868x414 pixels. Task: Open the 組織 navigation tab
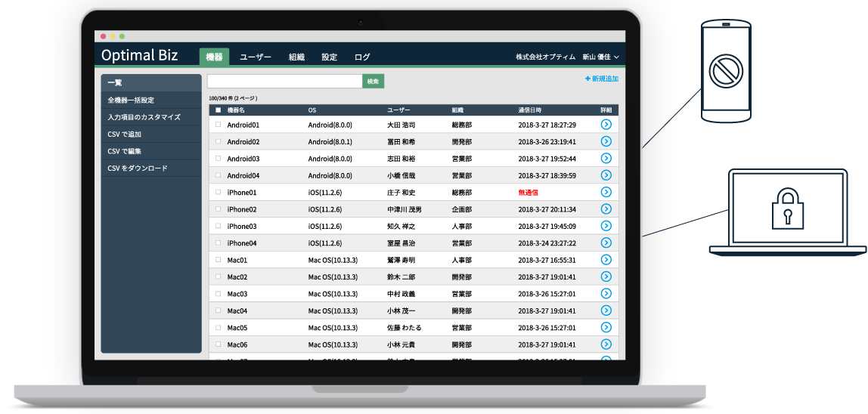pyautogui.click(x=296, y=57)
